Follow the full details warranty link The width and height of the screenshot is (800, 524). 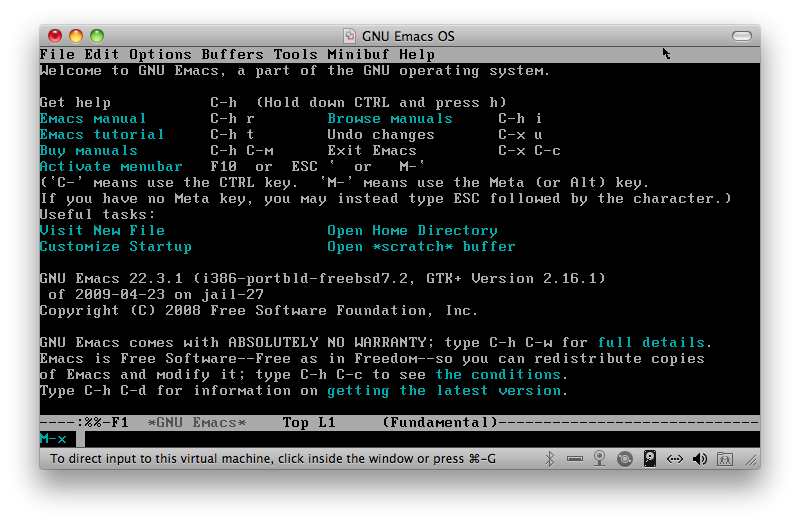tap(651, 342)
